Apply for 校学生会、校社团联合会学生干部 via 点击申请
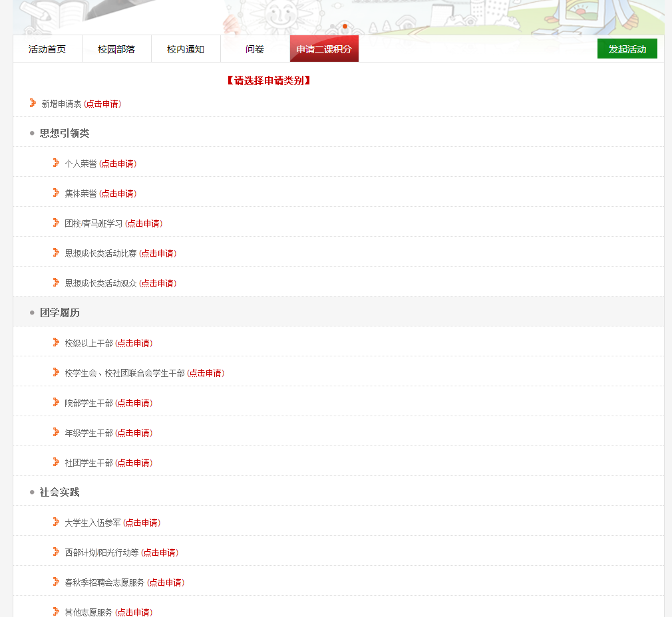672x617 pixels. (206, 374)
